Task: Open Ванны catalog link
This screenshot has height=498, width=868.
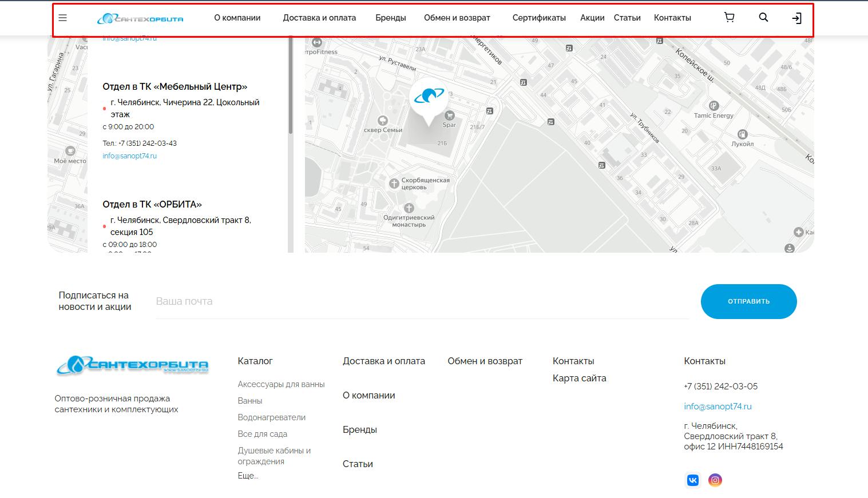Action: point(250,401)
